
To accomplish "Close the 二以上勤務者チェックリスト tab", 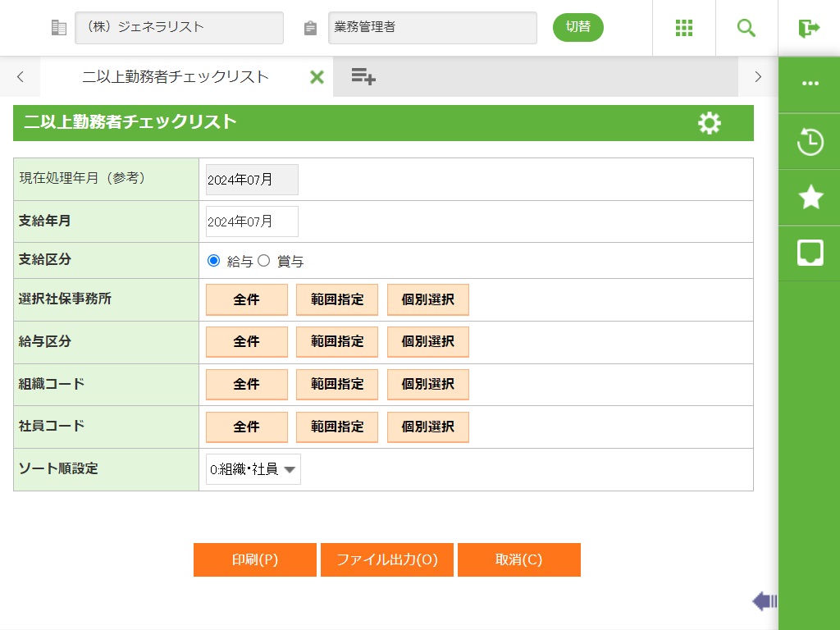I will tap(317, 77).
